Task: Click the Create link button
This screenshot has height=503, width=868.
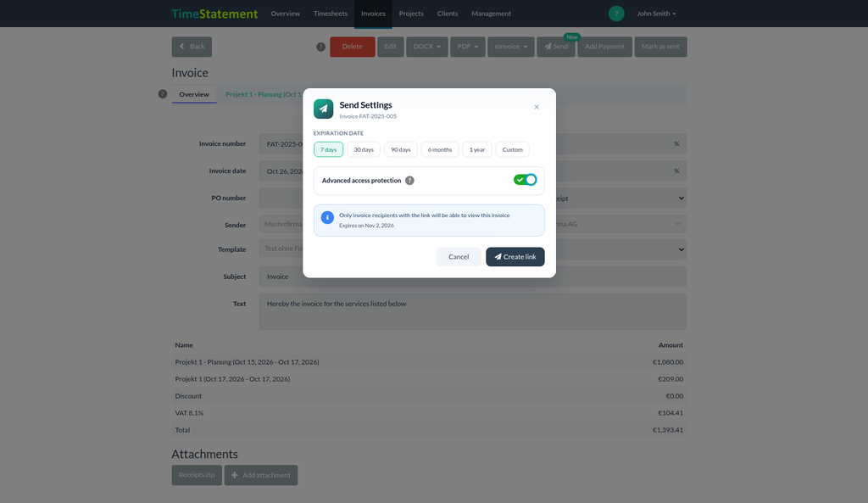Action: [x=515, y=256]
